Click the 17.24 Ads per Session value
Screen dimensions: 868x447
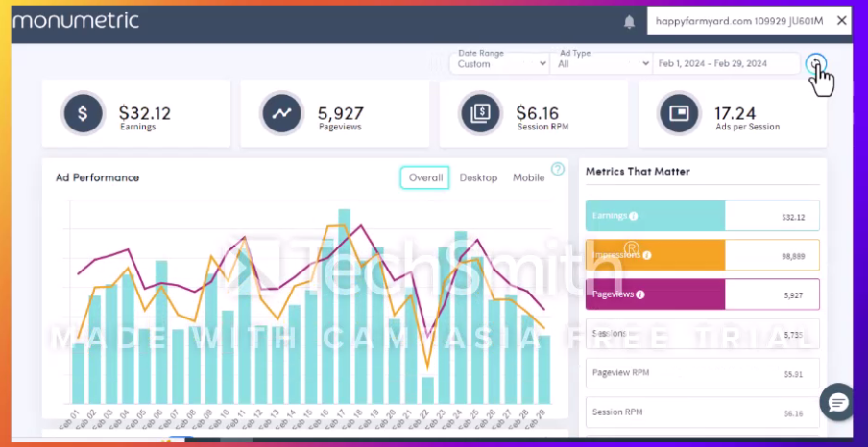pos(735,113)
